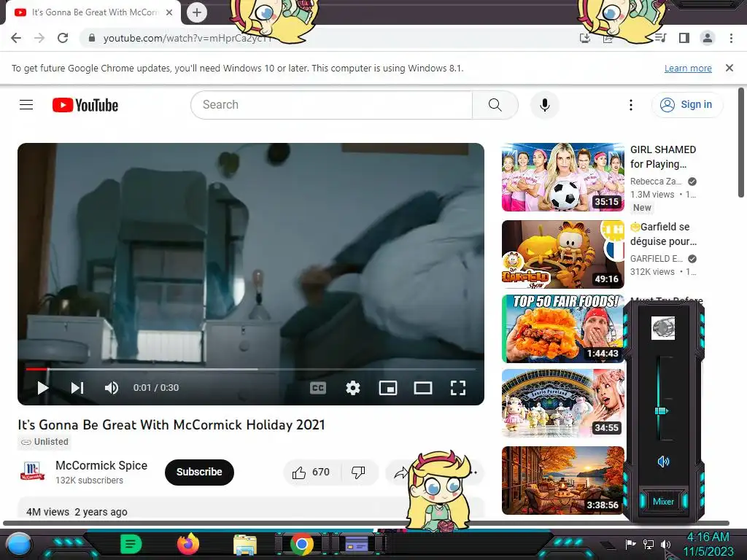This screenshot has width=747, height=560.
Task: Click Garfield se déguise pour title
Action: (662, 234)
